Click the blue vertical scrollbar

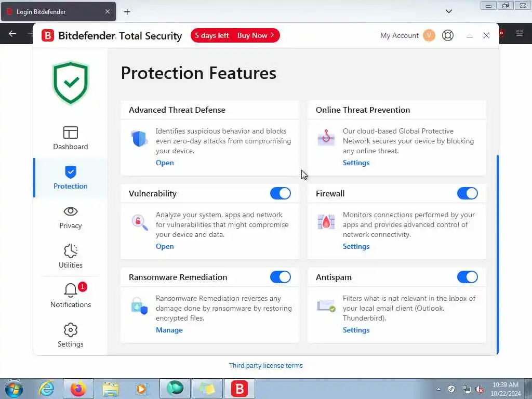[497, 255]
